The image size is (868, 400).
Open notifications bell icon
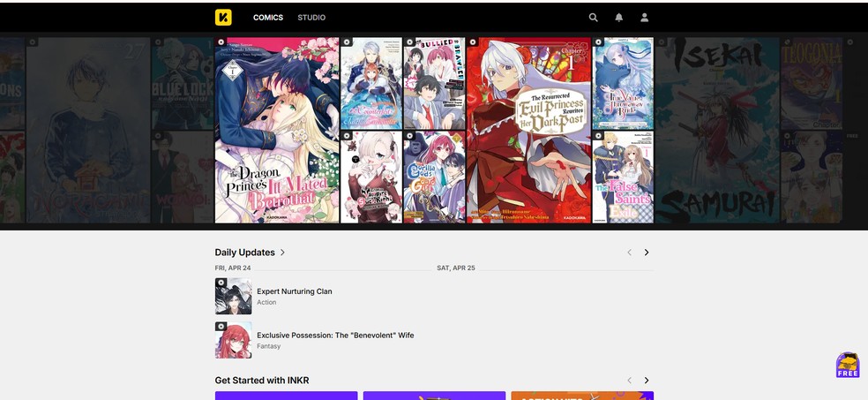pyautogui.click(x=619, y=18)
